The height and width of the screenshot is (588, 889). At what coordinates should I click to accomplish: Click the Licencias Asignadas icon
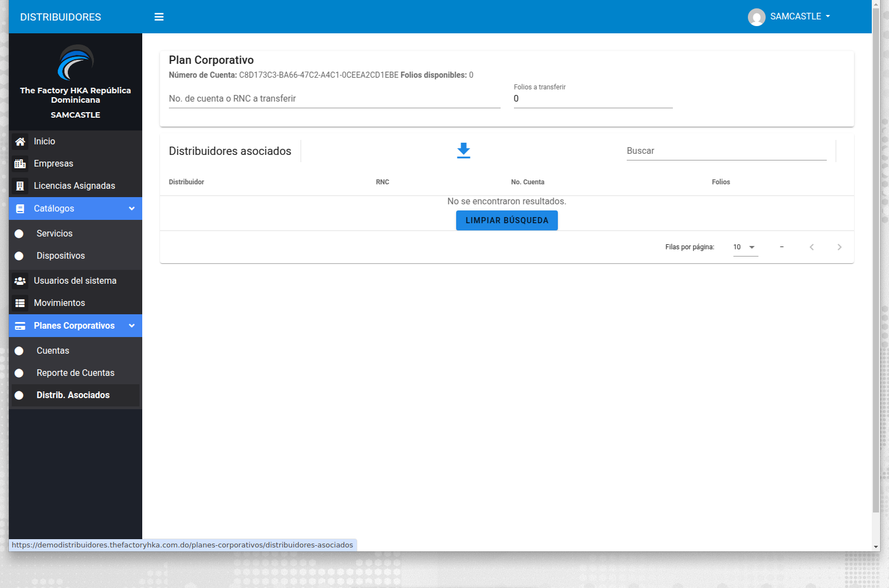[20, 186]
